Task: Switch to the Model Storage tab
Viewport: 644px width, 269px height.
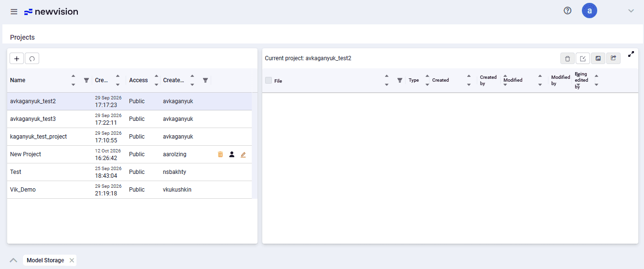Action: (45, 260)
